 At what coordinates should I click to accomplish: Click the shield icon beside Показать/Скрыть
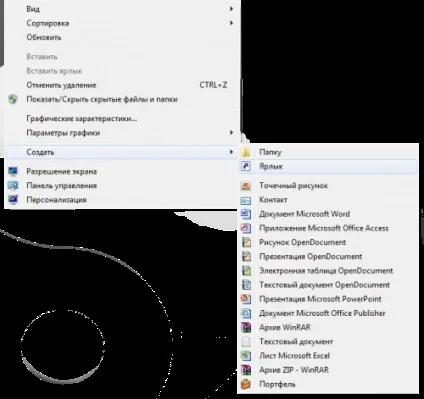coord(13,99)
